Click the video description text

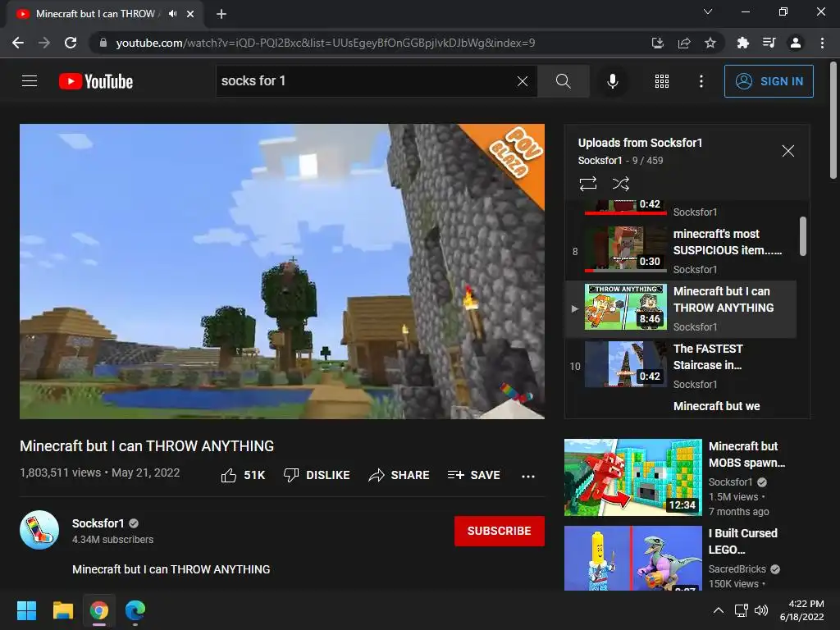click(x=171, y=569)
